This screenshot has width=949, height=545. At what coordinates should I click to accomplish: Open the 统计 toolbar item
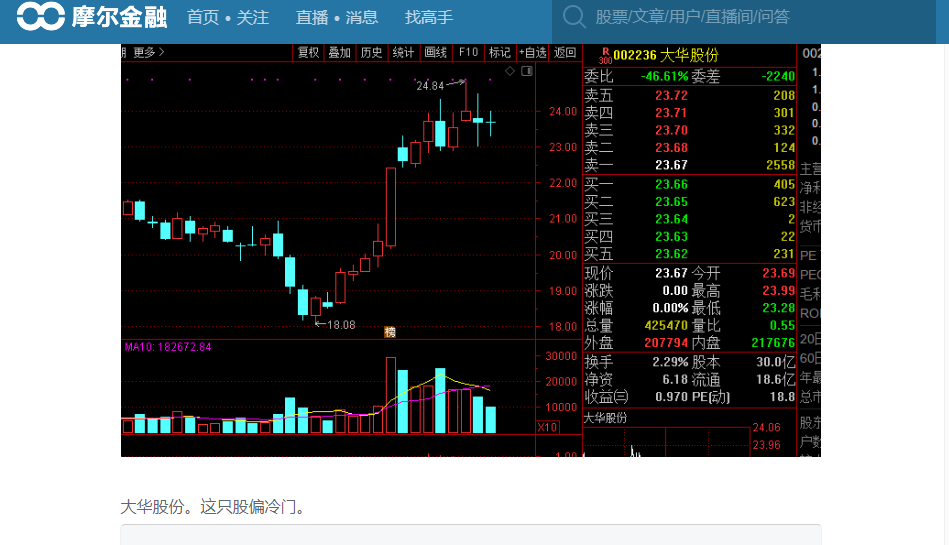[403, 53]
